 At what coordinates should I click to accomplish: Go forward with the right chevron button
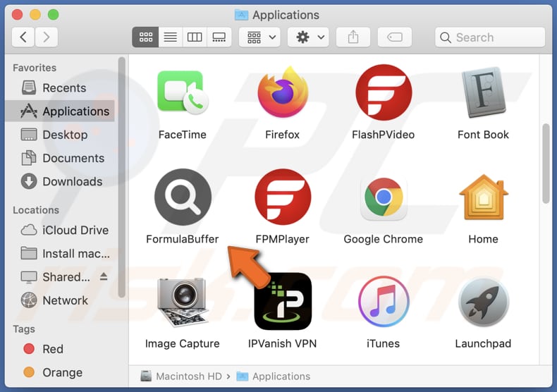[46, 37]
